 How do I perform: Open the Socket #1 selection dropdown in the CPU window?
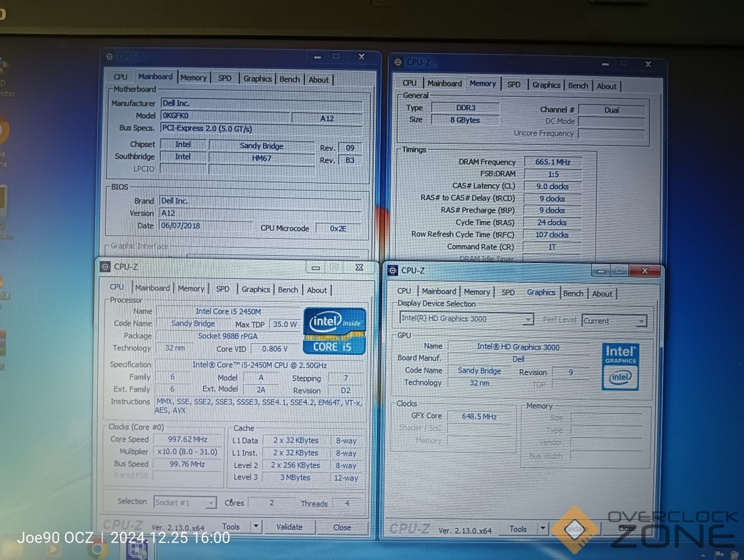point(186,502)
